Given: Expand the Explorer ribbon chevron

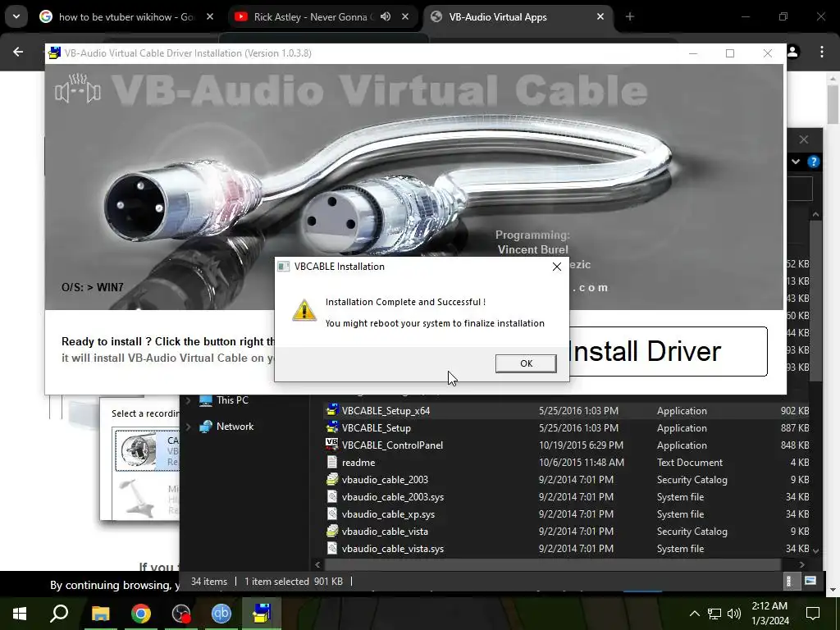Looking at the screenshot, I should pos(796,162).
